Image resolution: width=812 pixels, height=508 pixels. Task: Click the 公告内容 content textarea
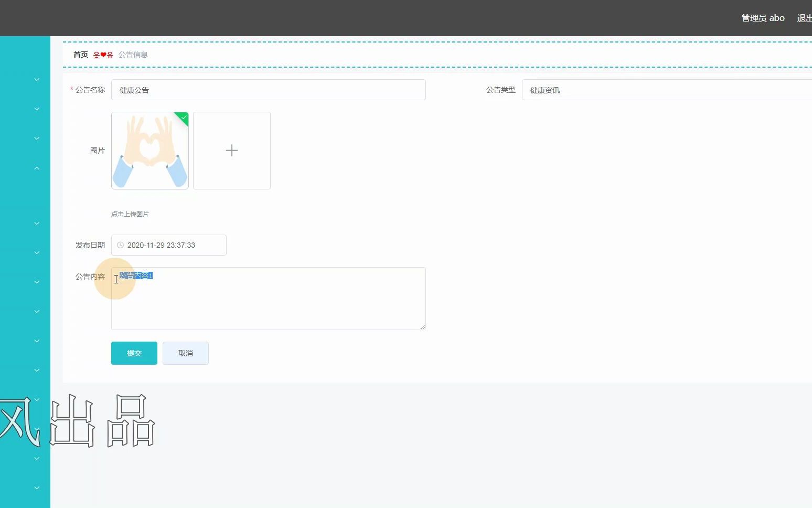pos(269,298)
